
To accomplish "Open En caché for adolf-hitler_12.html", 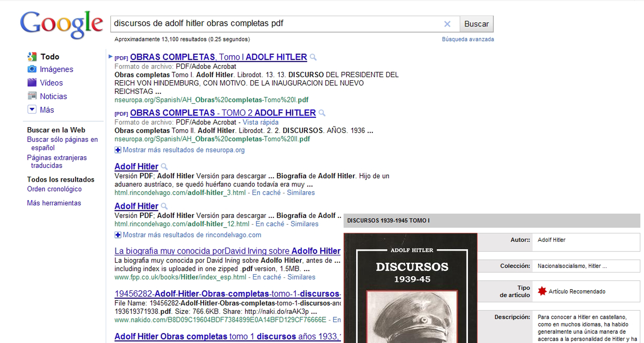I will pos(270,224).
